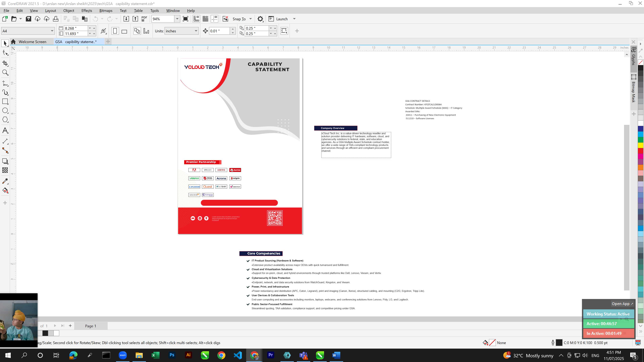Screen dimensions: 644x362
Task: Select the Parallel Dimension tool
Action: [5, 141]
